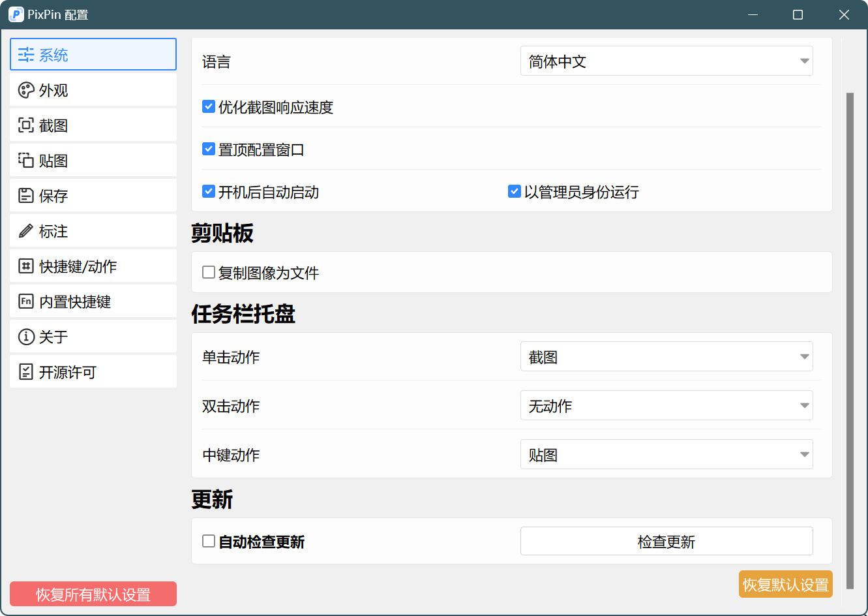Open the 双击动作 dropdown showing 无动作
Screen dimensions: 868x616
666,405
